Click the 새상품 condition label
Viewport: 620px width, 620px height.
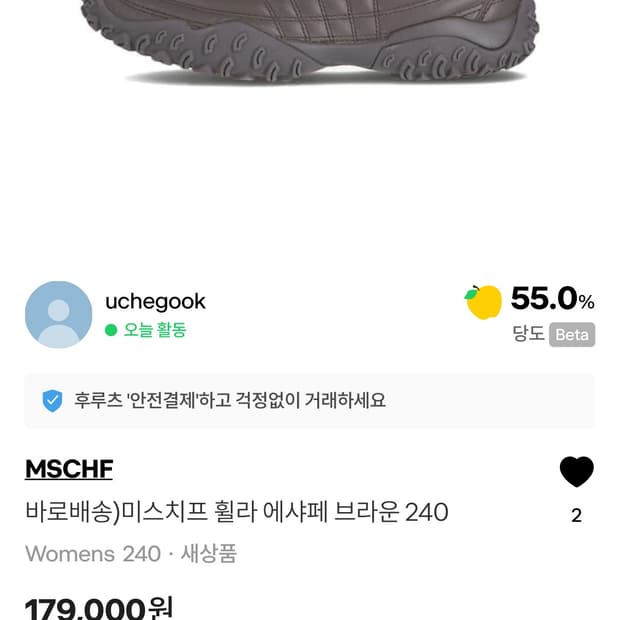pyautogui.click(x=208, y=553)
